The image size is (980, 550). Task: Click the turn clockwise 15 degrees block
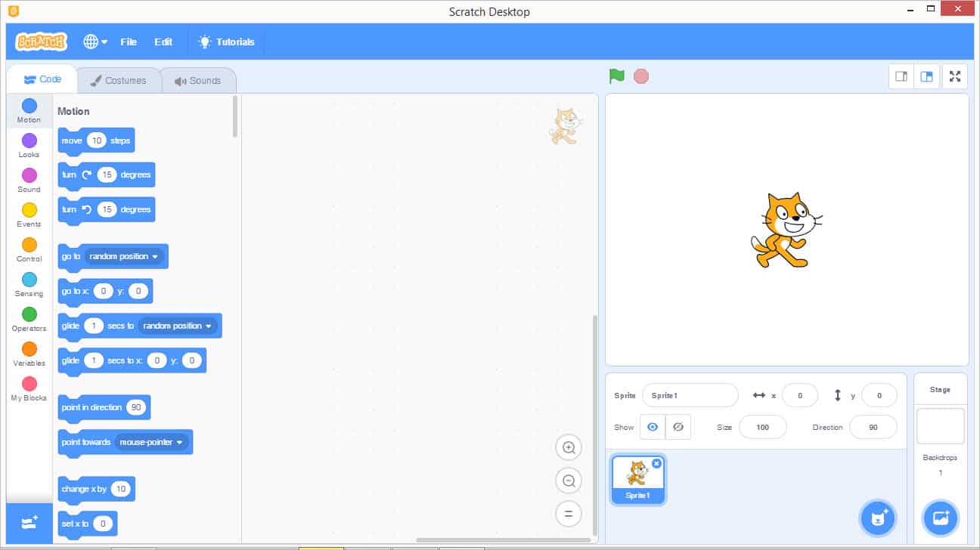click(107, 175)
